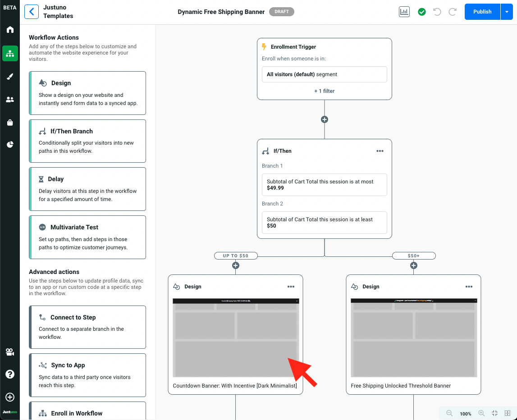Screen dimensions: 517x420
Task: Open the video camera tutorials icon
Action: pos(10,352)
